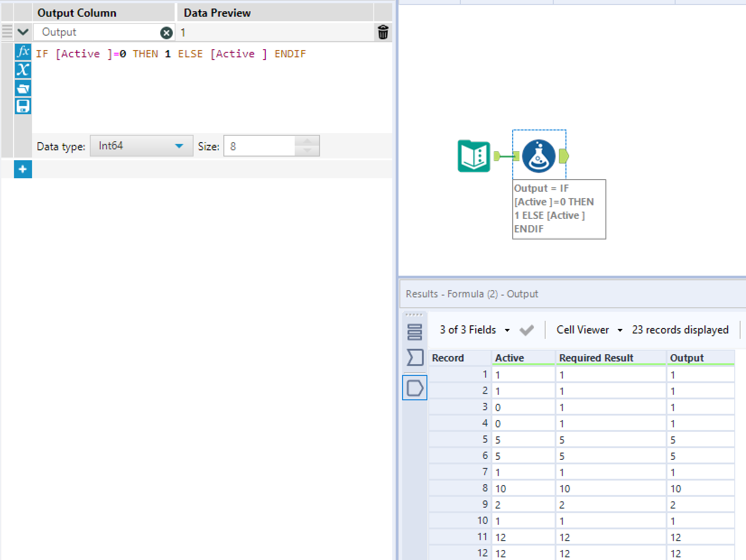This screenshot has width=746, height=560.
Task: Apply the checkmark next to 3 of 3 Fields
Action: [527, 330]
